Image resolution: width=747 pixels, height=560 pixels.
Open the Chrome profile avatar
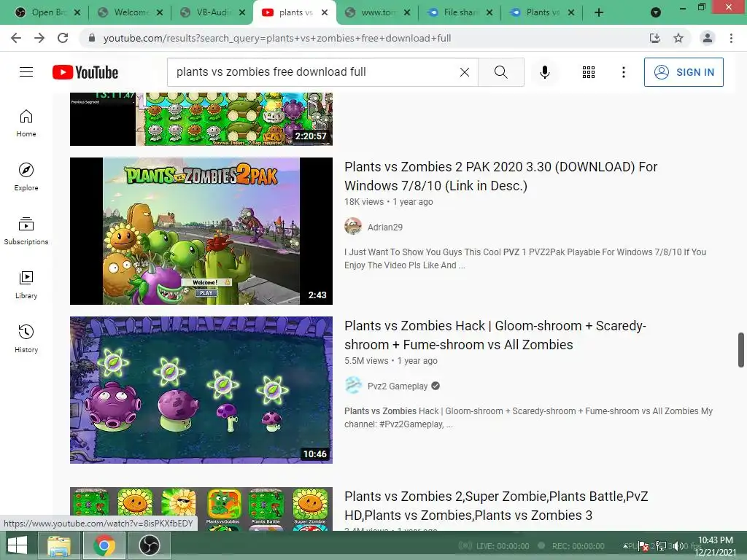[x=708, y=38]
